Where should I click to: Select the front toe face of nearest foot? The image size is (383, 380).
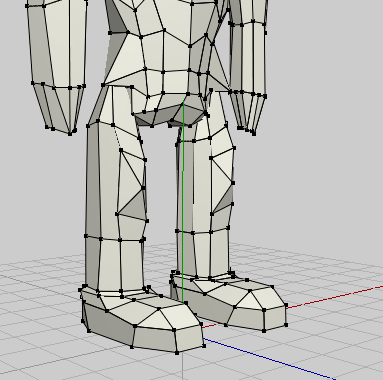189,340
